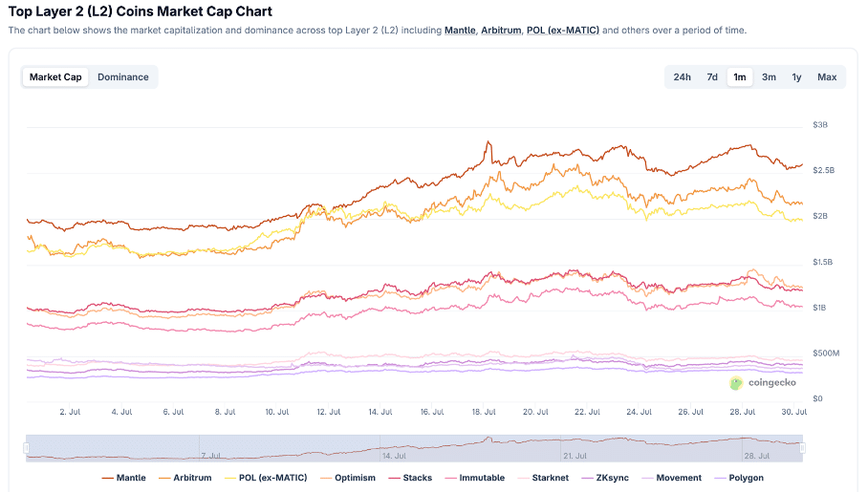Toggle the Immutable legend entry
Viewport: 868px width, 493px height.
point(475,478)
